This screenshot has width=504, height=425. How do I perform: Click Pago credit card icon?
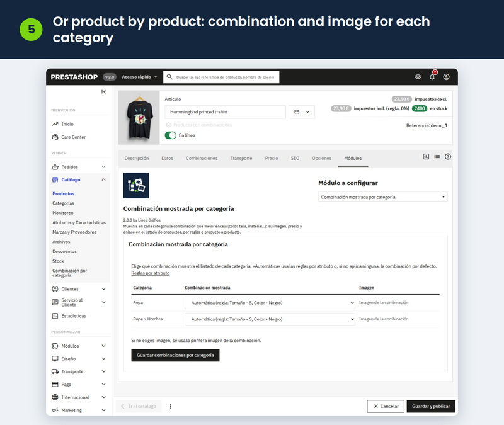pyautogui.click(x=55, y=384)
